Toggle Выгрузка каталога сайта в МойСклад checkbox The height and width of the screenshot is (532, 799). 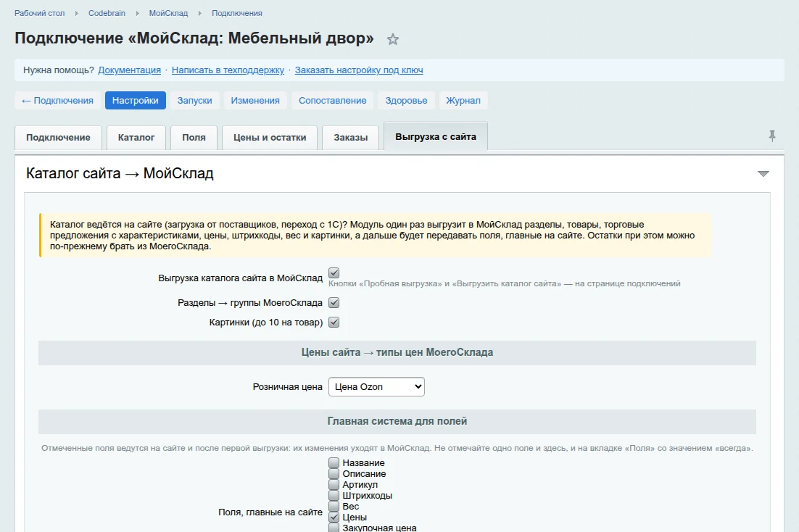334,273
